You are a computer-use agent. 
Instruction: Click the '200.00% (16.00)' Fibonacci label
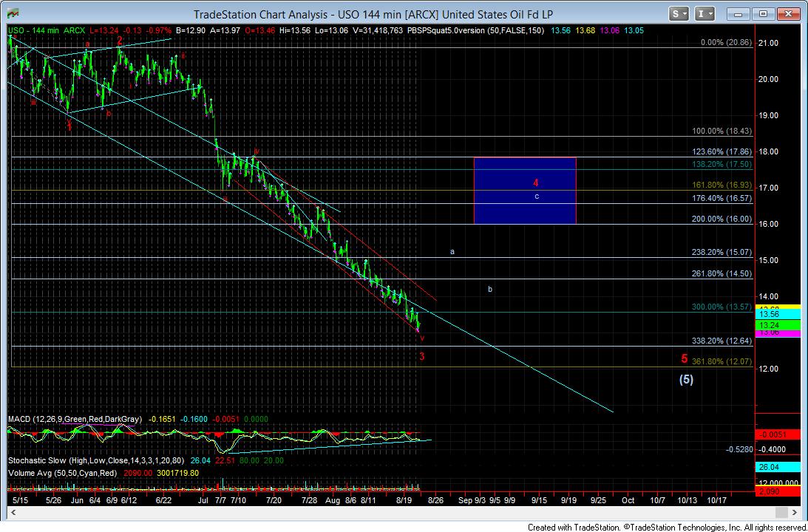(x=722, y=219)
